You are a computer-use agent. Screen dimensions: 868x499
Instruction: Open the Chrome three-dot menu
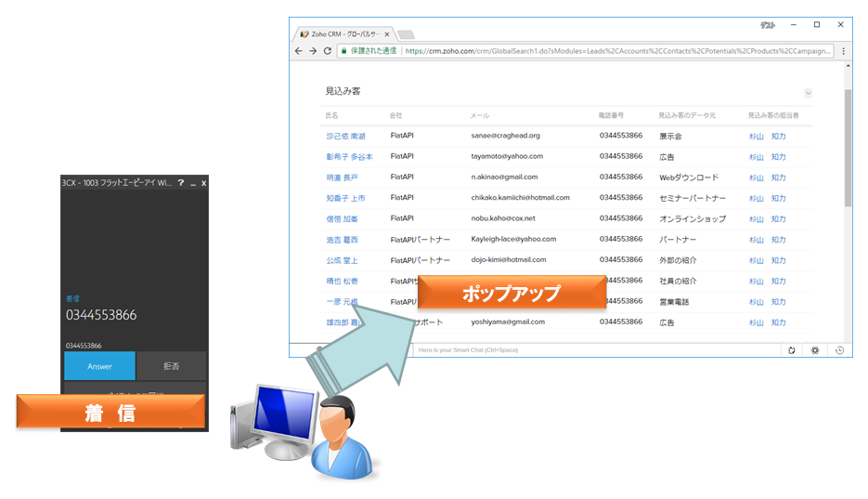pos(843,51)
